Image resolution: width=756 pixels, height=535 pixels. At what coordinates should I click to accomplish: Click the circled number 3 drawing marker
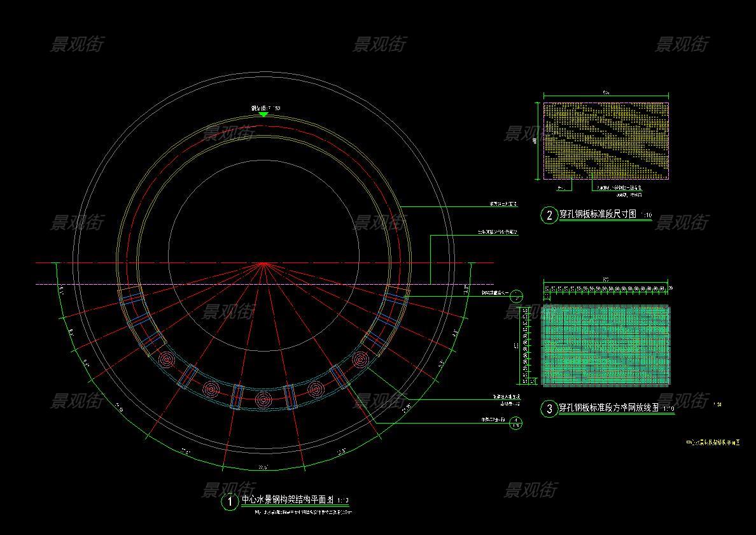(x=549, y=409)
